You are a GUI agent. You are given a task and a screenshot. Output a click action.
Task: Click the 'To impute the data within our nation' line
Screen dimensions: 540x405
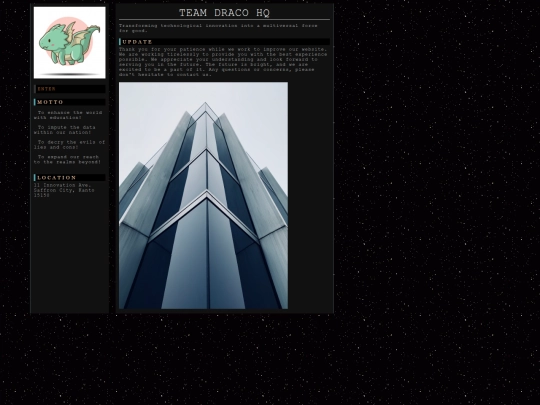coord(65,130)
